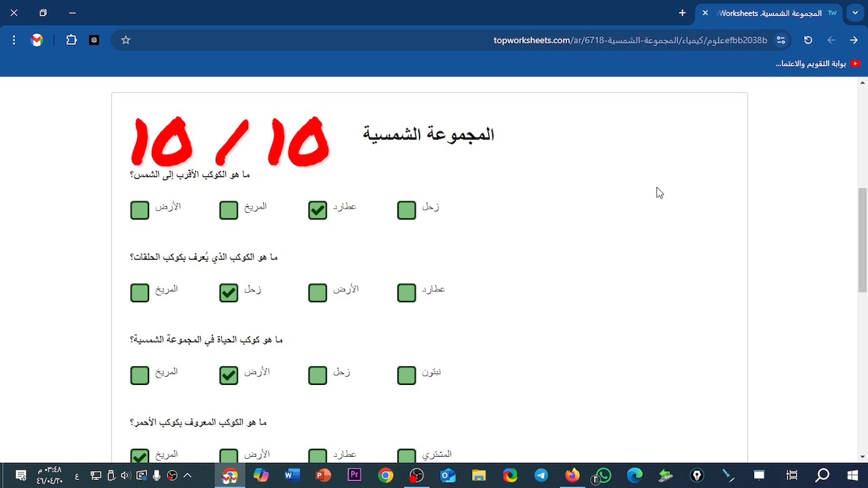
Task: Go back using the forward arrow near the address bar
Action: (854, 40)
